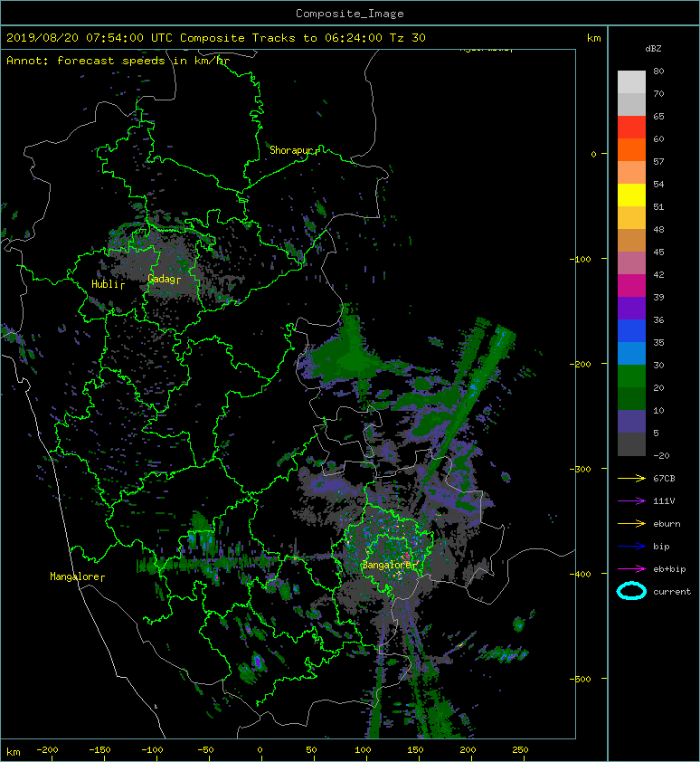Click the '111V' legend text
Image resolution: width=700 pixels, height=762 pixels.
(x=664, y=501)
